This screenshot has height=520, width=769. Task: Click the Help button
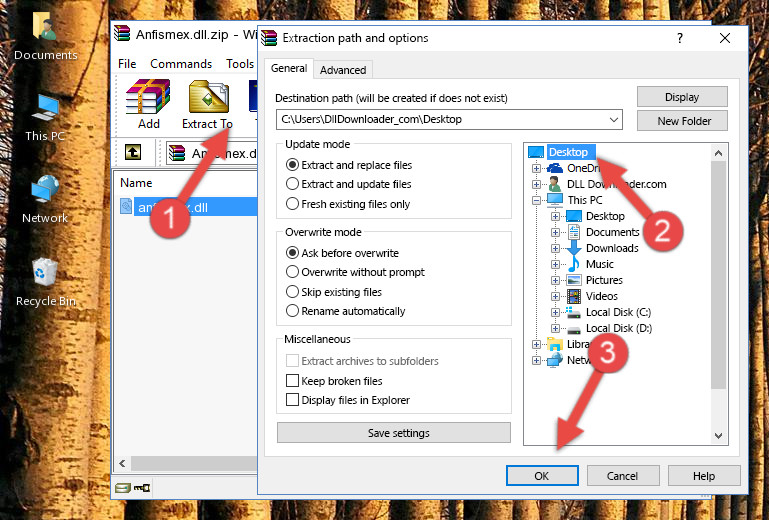(x=704, y=476)
